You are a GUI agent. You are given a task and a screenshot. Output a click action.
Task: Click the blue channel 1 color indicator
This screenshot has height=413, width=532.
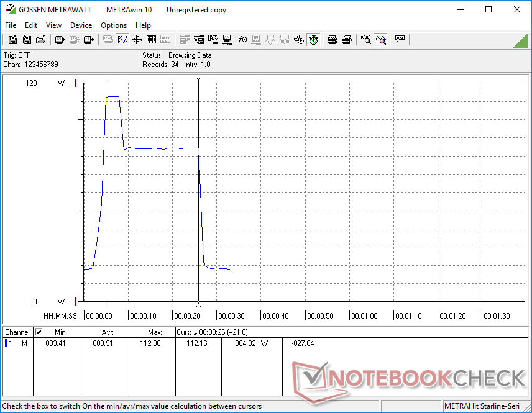tap(6, 343)
